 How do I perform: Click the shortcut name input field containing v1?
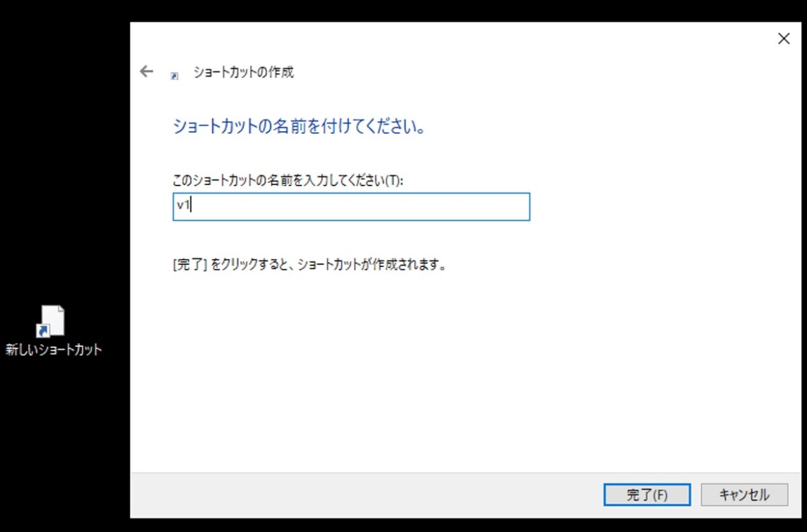point(351,206)
